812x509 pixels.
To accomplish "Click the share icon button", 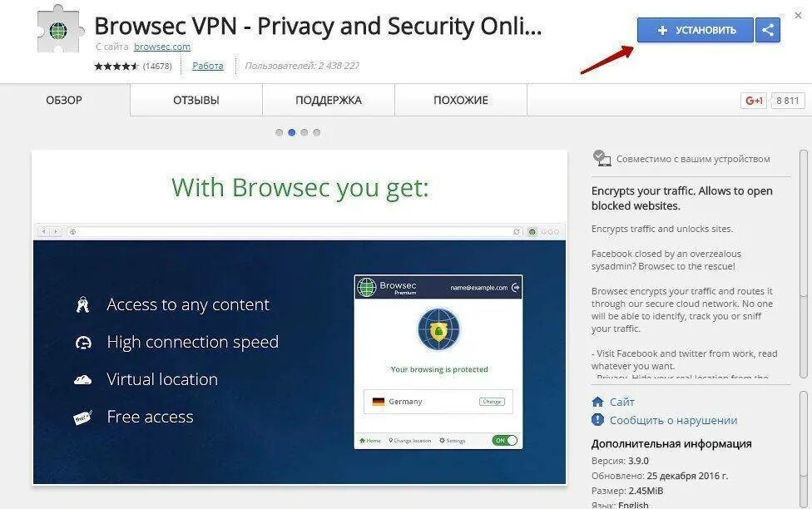I will (x=767, y=30).
